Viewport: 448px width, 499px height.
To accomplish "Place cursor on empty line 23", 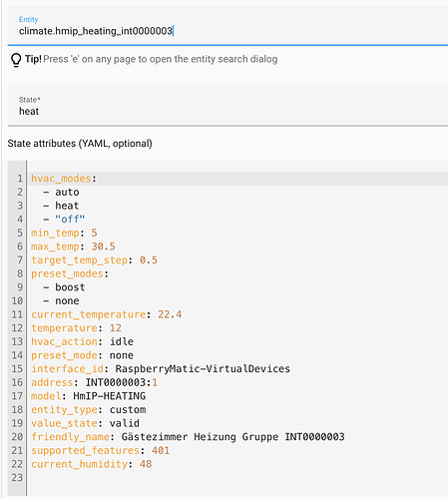I will pyautogui.click(x=237, y=478).
